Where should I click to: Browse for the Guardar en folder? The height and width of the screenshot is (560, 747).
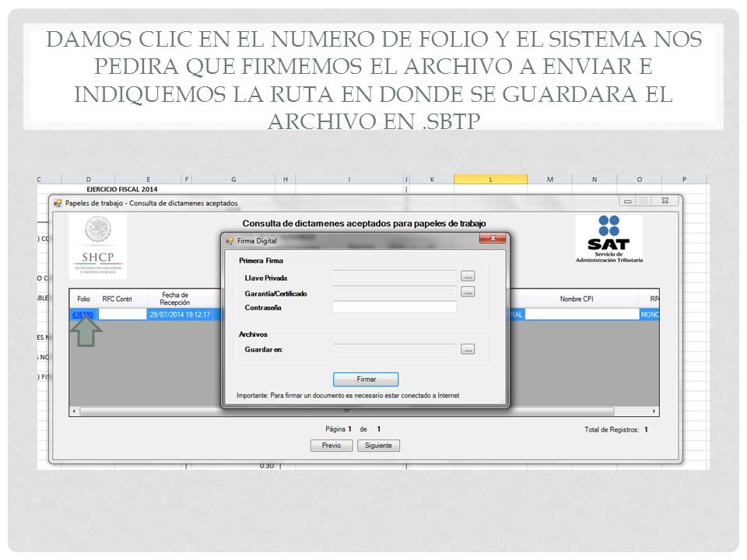click(x=468, y=349)
